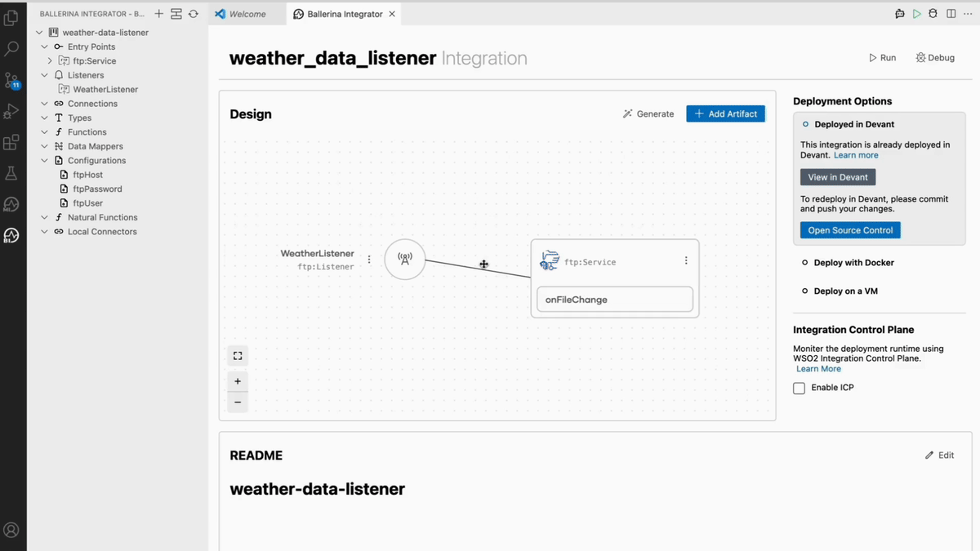980x551 pixels.
Task: Select Deployed in Devant option
Action: [x=849, y=125]
